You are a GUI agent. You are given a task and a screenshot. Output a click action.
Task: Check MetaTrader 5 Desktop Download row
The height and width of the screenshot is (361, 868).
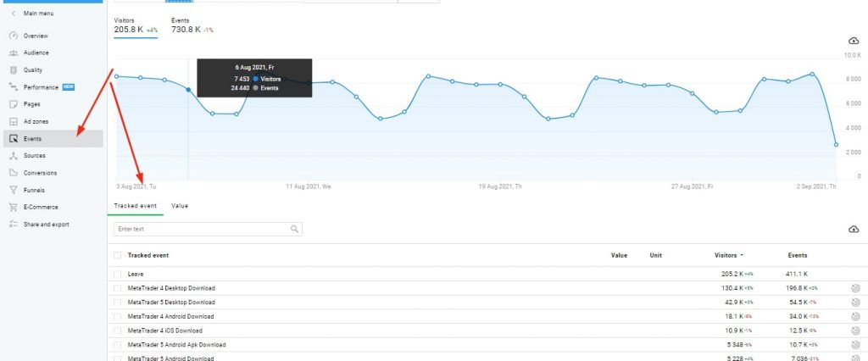(117, 303)
